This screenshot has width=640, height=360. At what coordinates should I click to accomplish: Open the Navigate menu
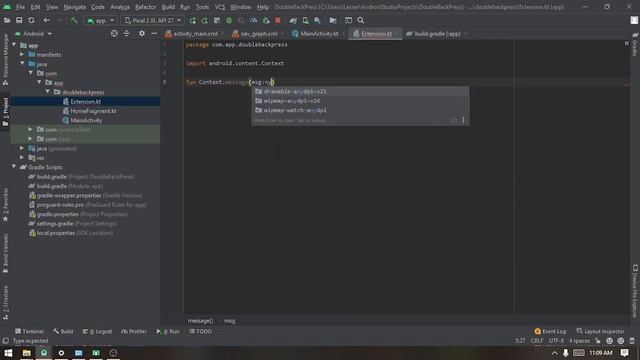(x=75, y=7)
